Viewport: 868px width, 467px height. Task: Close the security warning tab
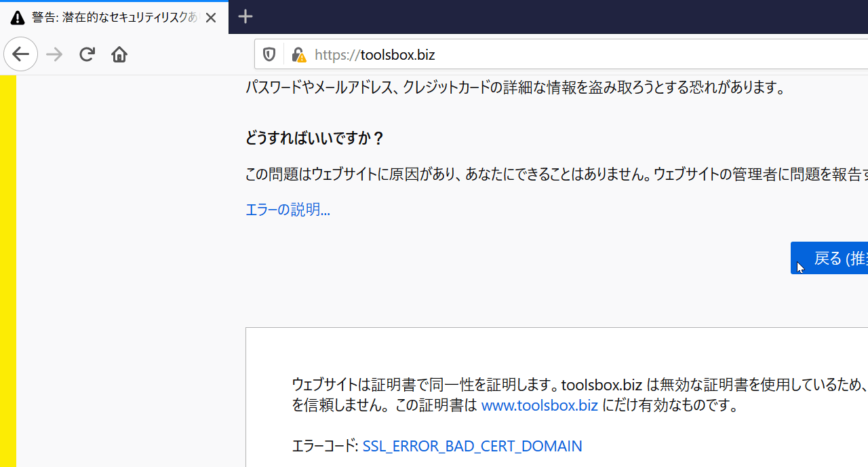pyautogui.click(x=211, y=18)
